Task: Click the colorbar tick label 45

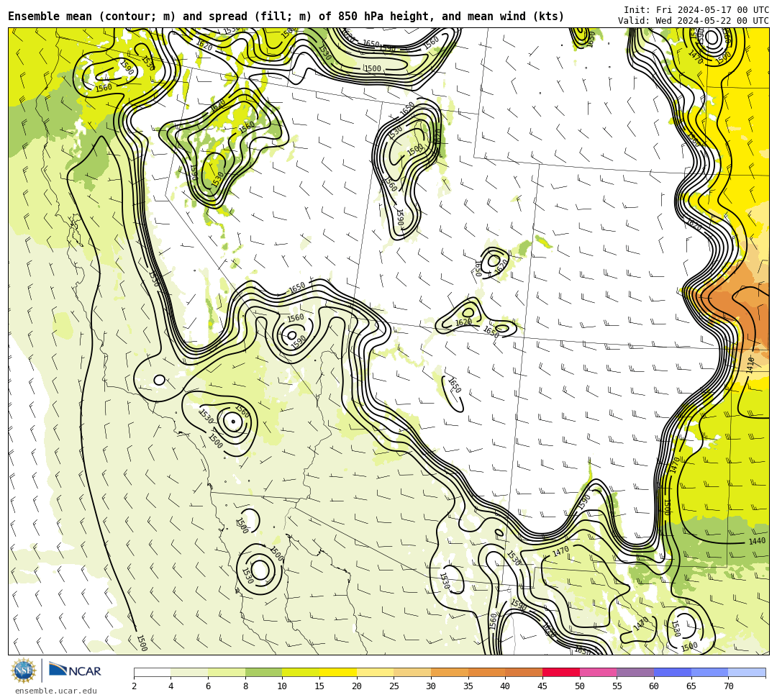Action: pos(542,686)
